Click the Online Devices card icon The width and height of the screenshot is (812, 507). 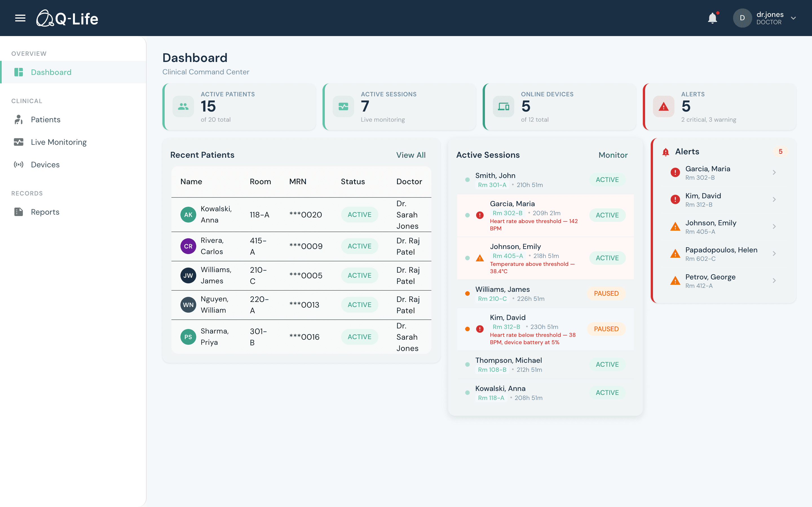[503, 106]
